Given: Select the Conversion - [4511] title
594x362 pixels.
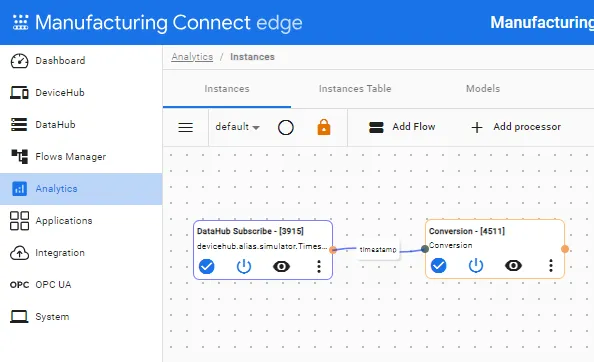Looking at the screenshot, I should tap(467, 231).
